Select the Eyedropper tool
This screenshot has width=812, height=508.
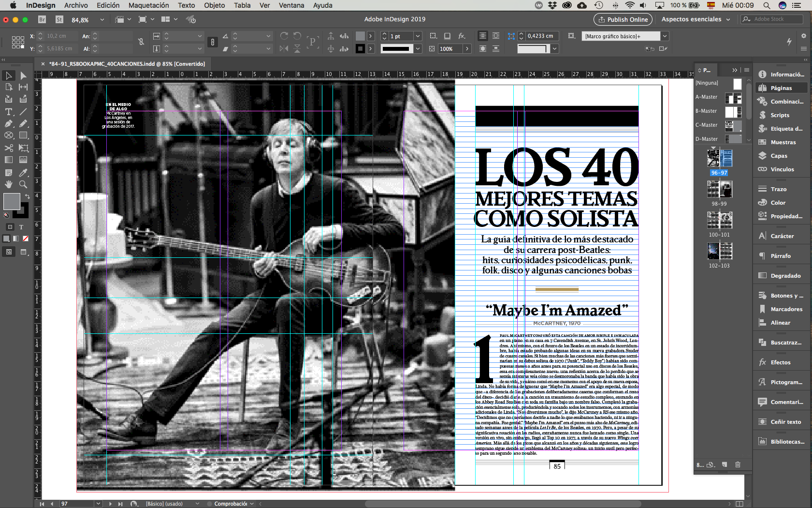23,173
